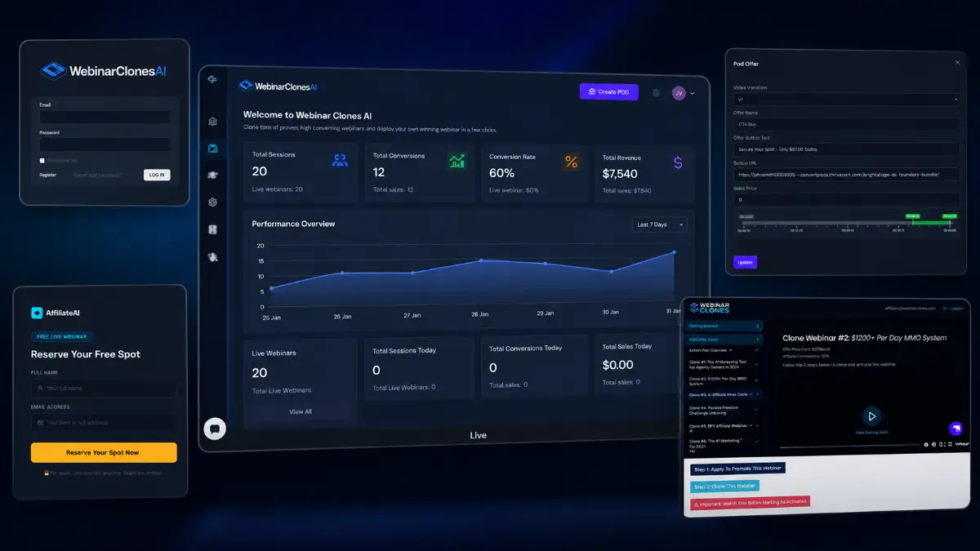
Task: Click View All under Live Webinars
Action: (x=301, y=411)
